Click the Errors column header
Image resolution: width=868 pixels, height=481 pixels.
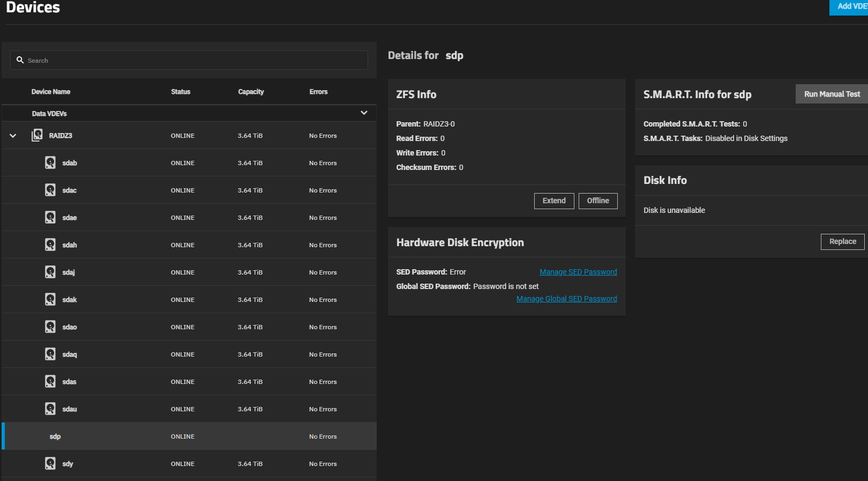pyautogui.click(x=318, y=92)
